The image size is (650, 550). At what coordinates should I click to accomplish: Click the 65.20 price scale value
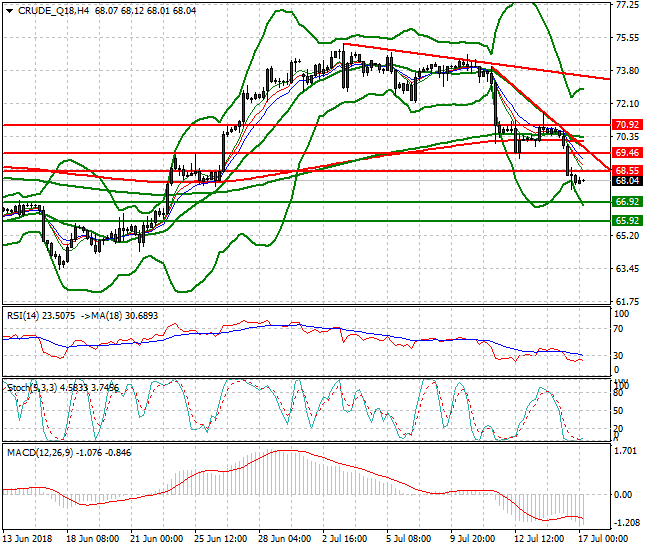point(628,236)
